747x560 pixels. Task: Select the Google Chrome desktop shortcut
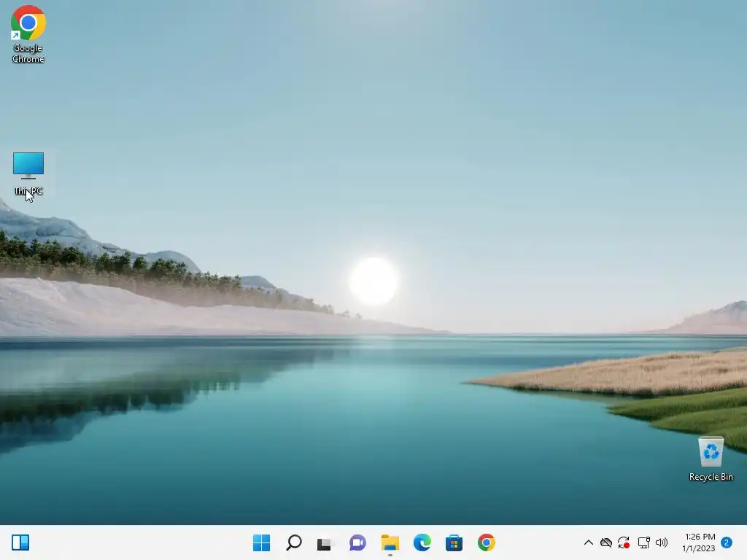pyautogui.click(x=28, y=34)
